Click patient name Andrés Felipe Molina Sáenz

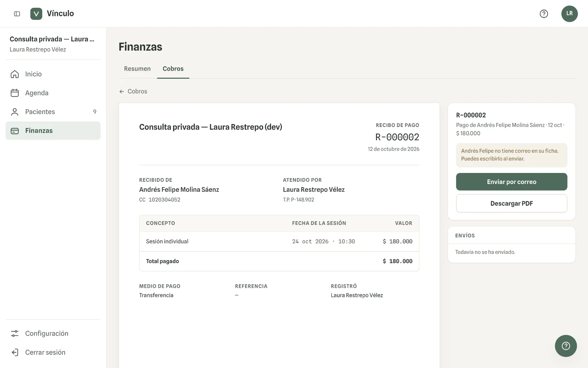tap(179, 190)
